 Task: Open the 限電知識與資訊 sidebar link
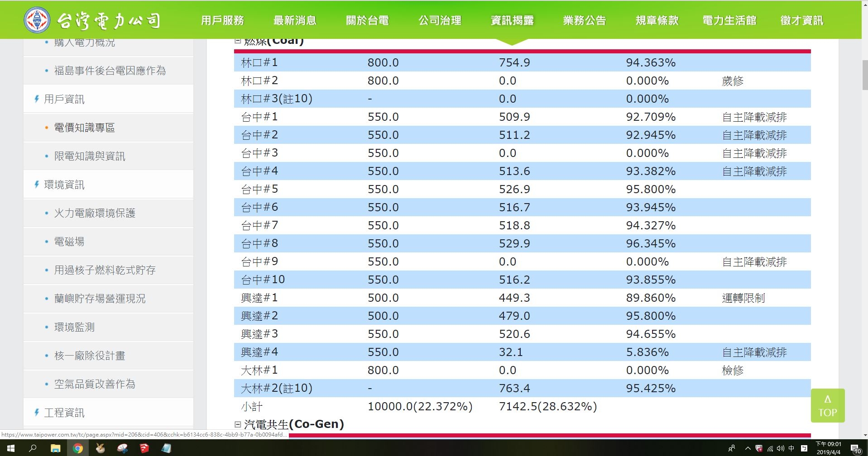pyautogui.click(x=90, y=156)
